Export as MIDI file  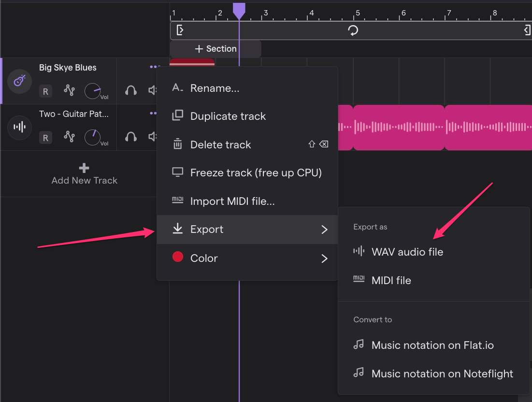click(433, 281)
